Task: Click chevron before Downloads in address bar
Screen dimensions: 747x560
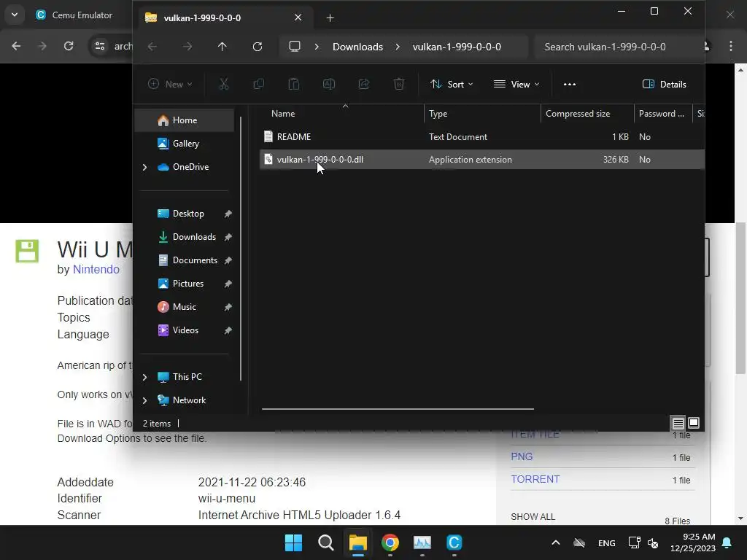Action: coord(317,47)
